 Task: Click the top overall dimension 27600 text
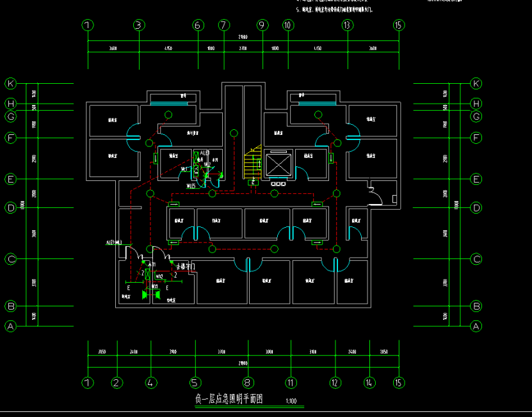click(x=243, y=37)
